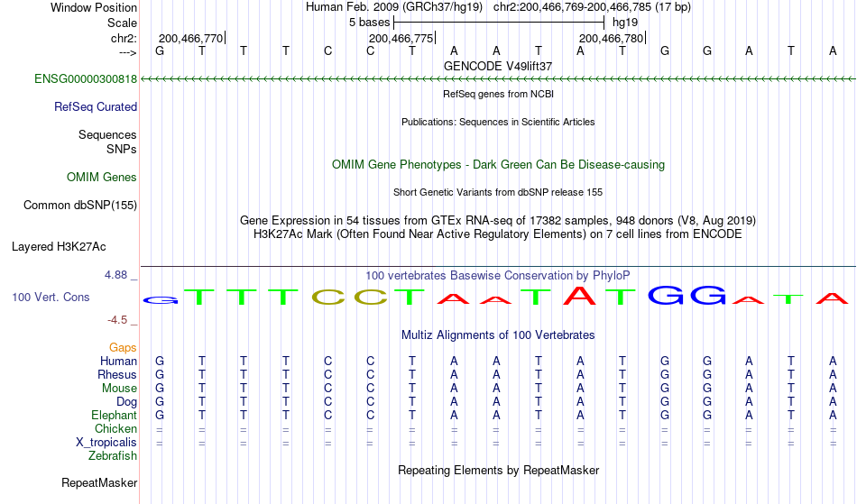Viewport: 857px width, 504px height.
Task: Open the ENSG00000300818 gene label
Action: [86, 78]
